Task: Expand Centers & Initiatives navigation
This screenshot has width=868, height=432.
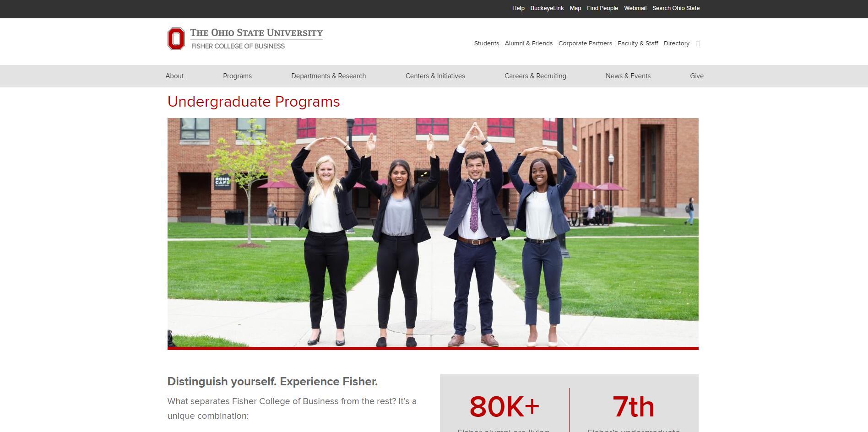Action: [435, 76]
